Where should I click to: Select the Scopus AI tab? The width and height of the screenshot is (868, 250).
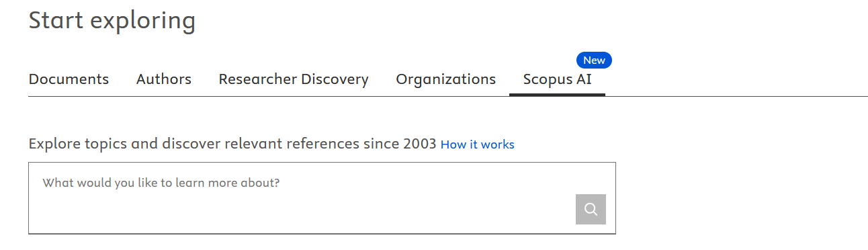(558, 79)
